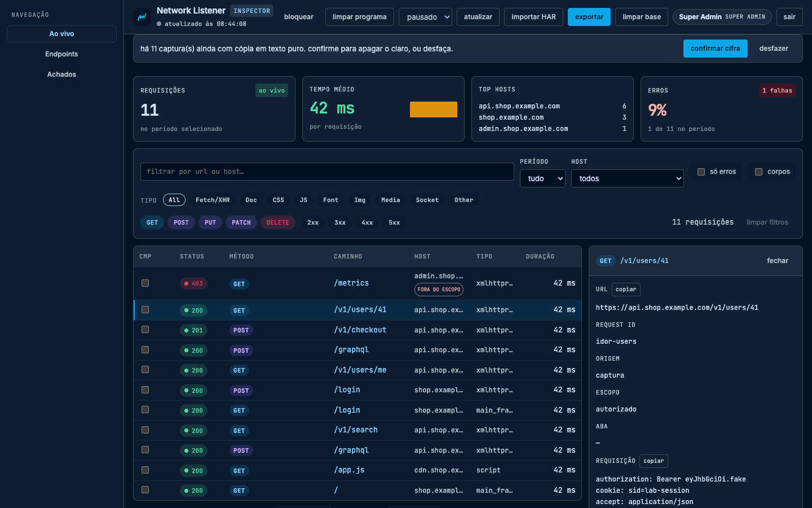Open the Host 'todos' dropdown

(x=627, y=178)
